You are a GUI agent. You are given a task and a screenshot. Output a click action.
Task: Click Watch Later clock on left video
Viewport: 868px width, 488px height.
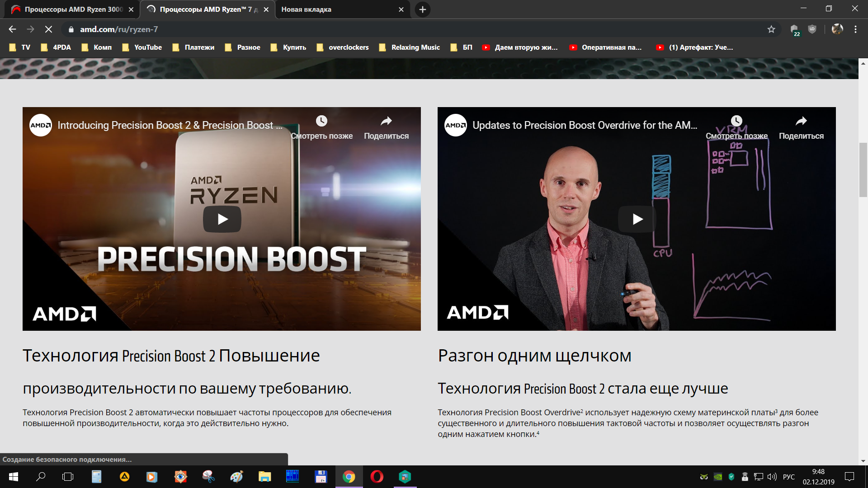(321, 121)
